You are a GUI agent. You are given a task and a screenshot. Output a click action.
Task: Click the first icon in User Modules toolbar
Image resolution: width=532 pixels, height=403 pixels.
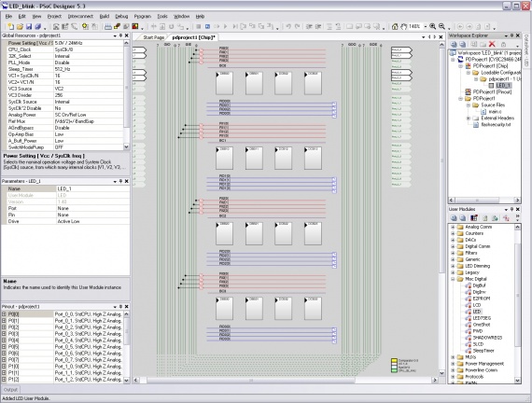pyautogui.click(x=454, y=217)
